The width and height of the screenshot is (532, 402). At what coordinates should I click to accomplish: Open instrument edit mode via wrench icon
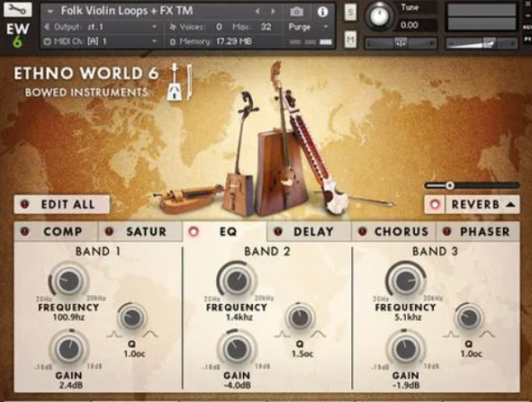click(17, 10)
